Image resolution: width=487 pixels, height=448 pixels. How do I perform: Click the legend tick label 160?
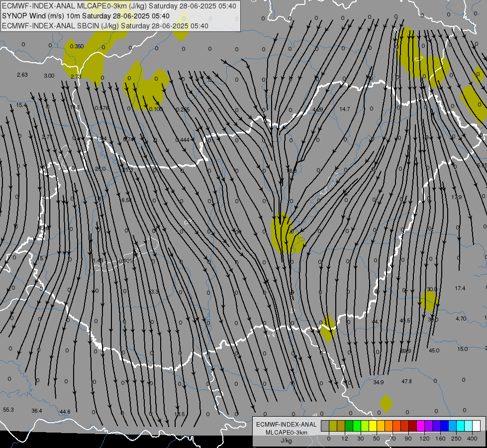click(x=440, y=439)
